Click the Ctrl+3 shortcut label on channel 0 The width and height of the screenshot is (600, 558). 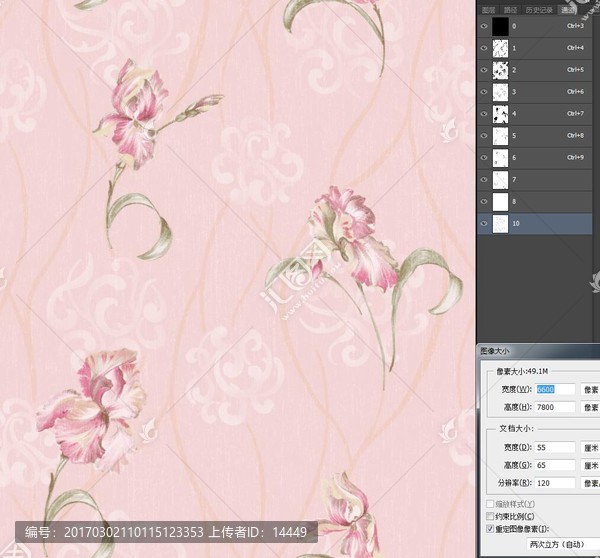576,26
